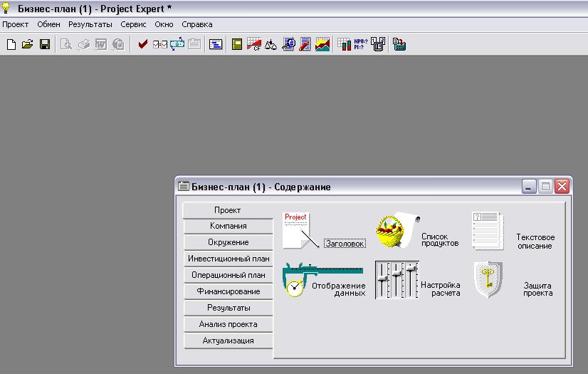Click the Содержание window title bar icon
Viewport: 588px width, 374px height.
(x=184, y=186)
